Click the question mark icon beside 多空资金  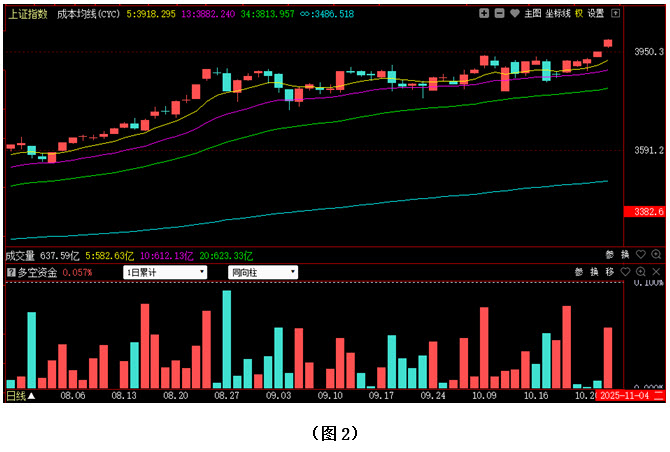[10, 272]
